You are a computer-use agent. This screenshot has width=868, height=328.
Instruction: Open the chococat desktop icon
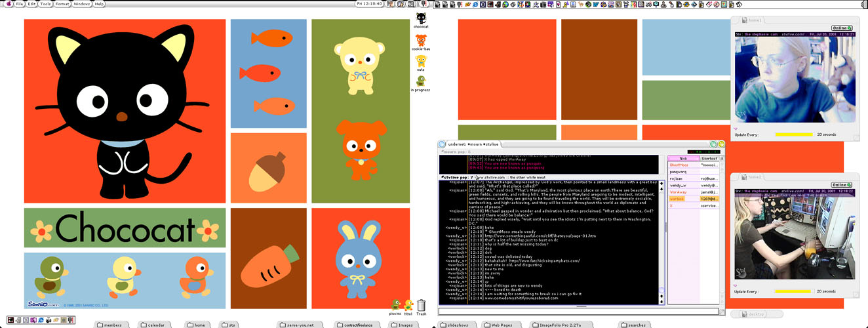tap(421, 18)
